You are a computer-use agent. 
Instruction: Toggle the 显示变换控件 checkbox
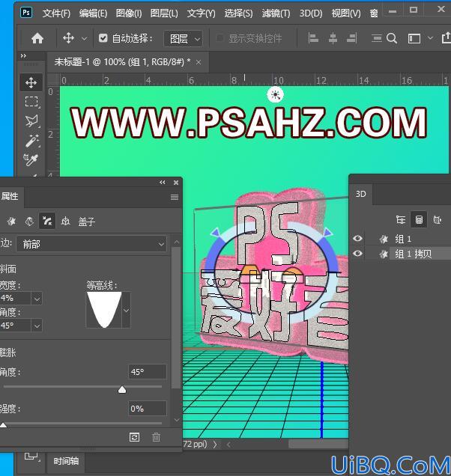coord(220,38)
